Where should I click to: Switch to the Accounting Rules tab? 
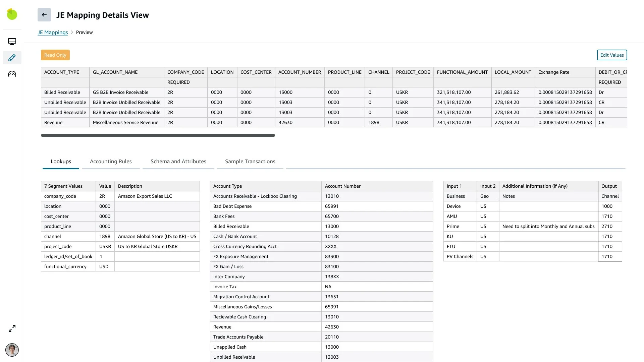[x=111, y=162]
